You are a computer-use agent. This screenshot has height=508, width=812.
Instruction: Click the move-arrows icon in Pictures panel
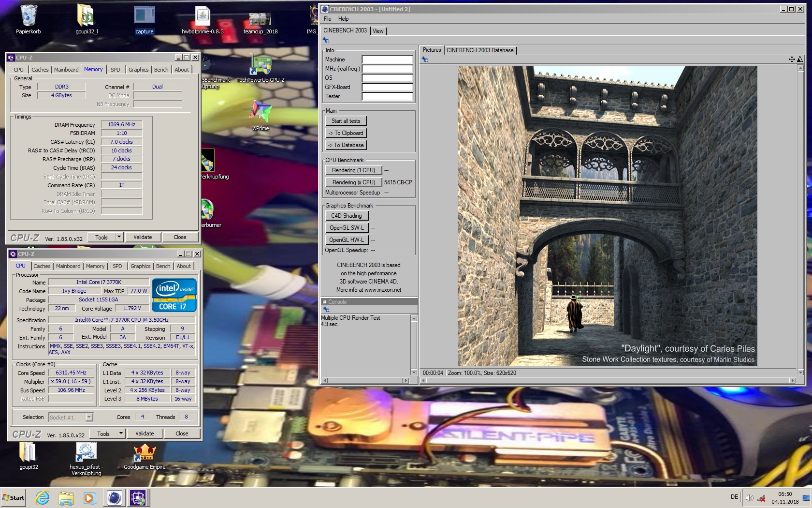point(792,59)
